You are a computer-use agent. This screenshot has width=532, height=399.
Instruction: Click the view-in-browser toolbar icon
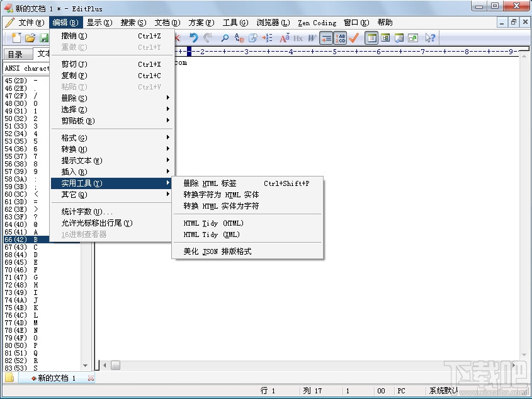coord(412,38)
